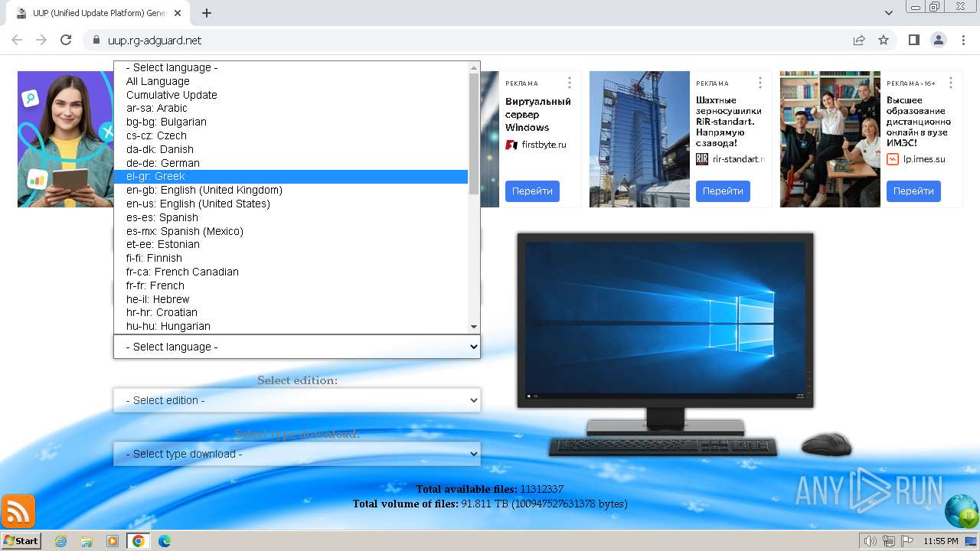The width and height of the screenshot is (980, 551).
Task: Open the media player taskbar icon
Action: tap(113, 541)
